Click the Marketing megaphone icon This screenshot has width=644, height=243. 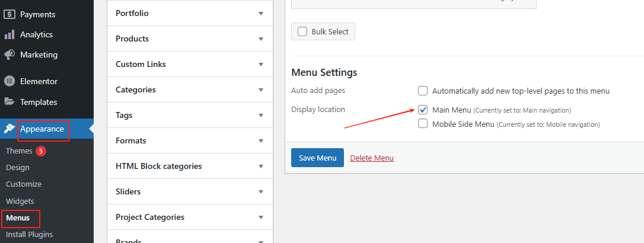[x=9, y=55]
